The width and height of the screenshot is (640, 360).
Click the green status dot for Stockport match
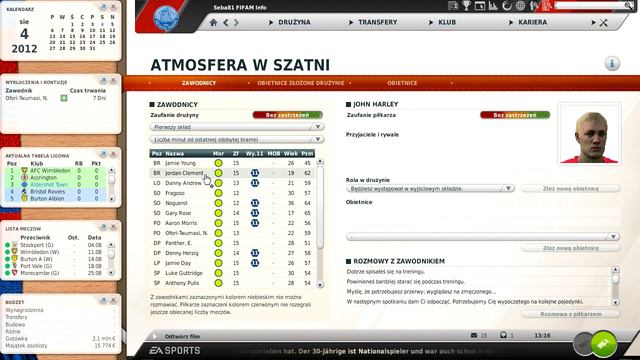click(7, 245)
